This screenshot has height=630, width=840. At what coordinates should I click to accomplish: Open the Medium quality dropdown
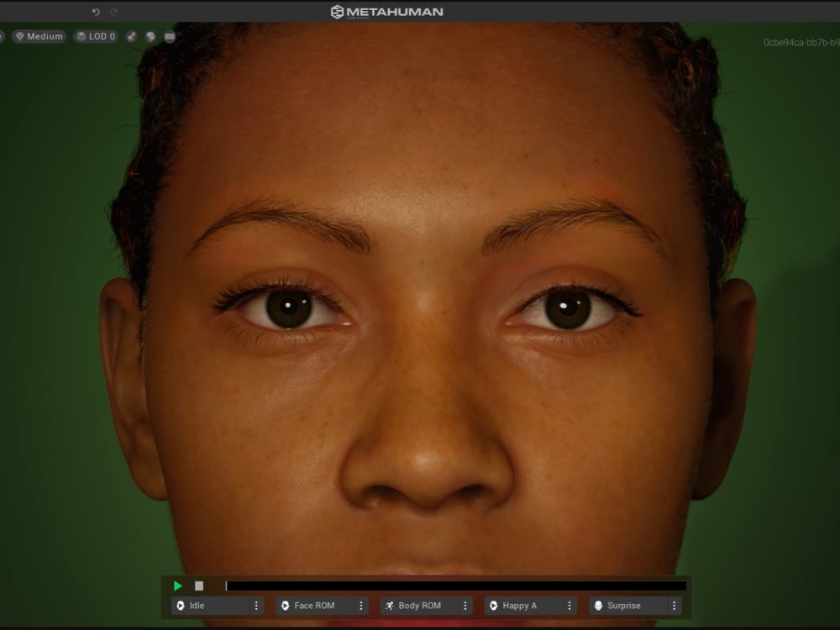(x=39, y=37)
